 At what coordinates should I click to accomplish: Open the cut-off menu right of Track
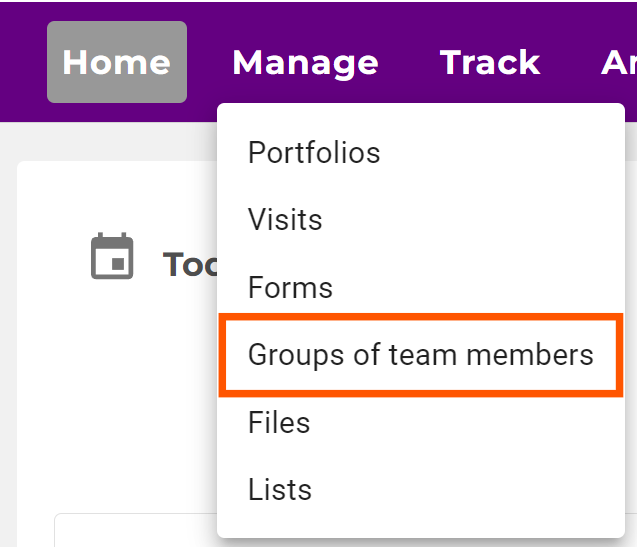point(618,62)
